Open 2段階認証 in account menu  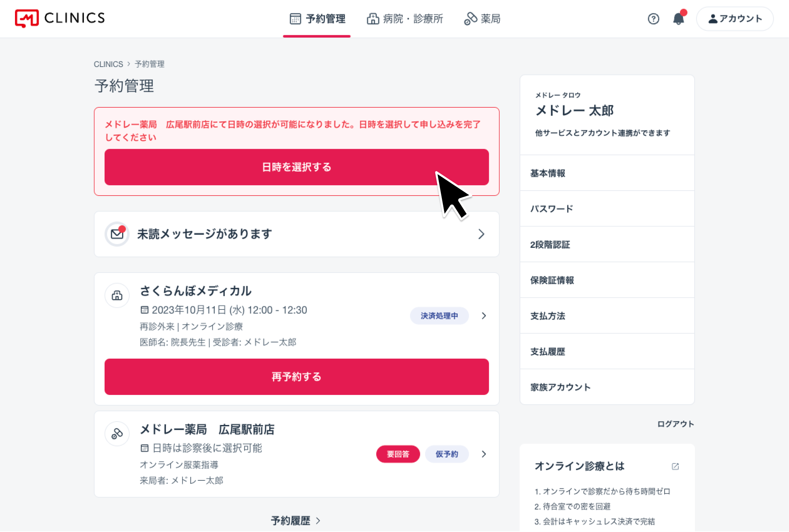[607, 245]
